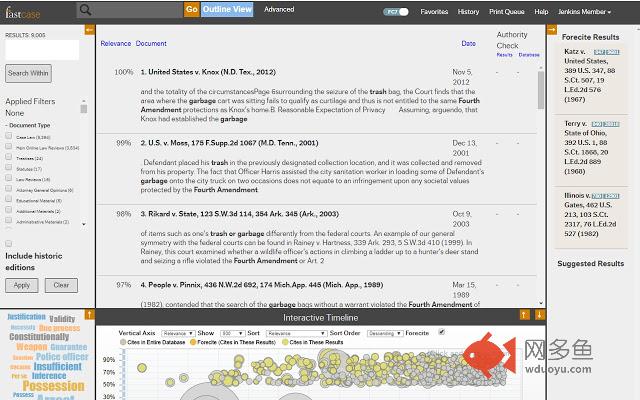Expand Interactive Timeline with up arrow
Viewport: 640px width, 400px height.
pyautogui.click(x=524, y=314)
